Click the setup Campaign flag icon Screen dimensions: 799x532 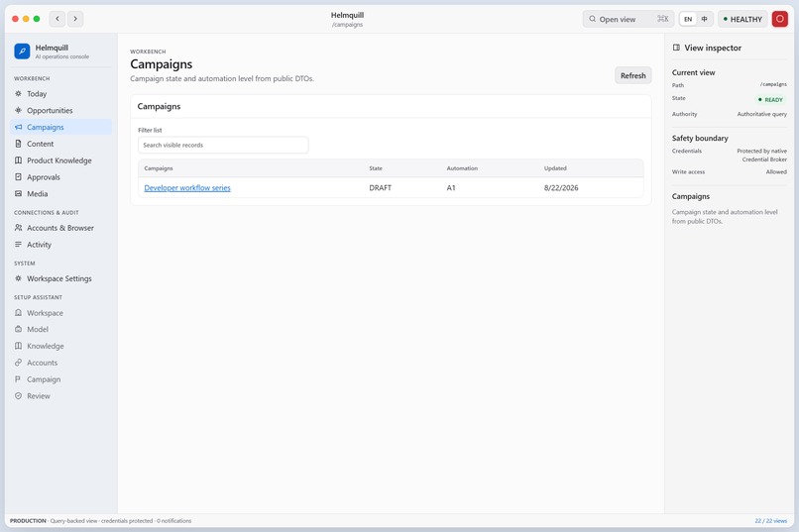19,379
